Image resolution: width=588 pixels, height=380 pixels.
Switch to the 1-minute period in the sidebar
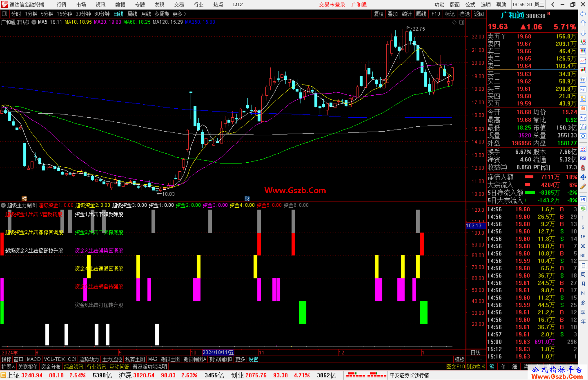coord(583,218)
